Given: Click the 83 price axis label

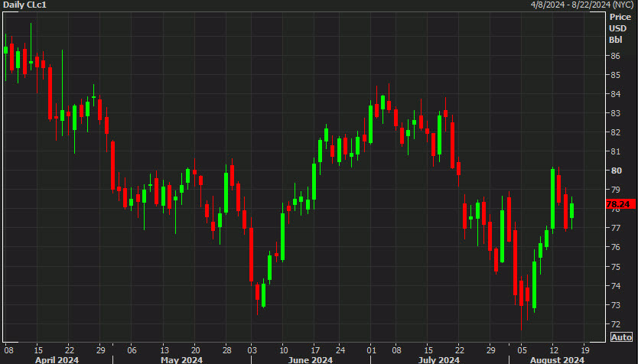Looking at the screenshot, I should click(616, 113).
